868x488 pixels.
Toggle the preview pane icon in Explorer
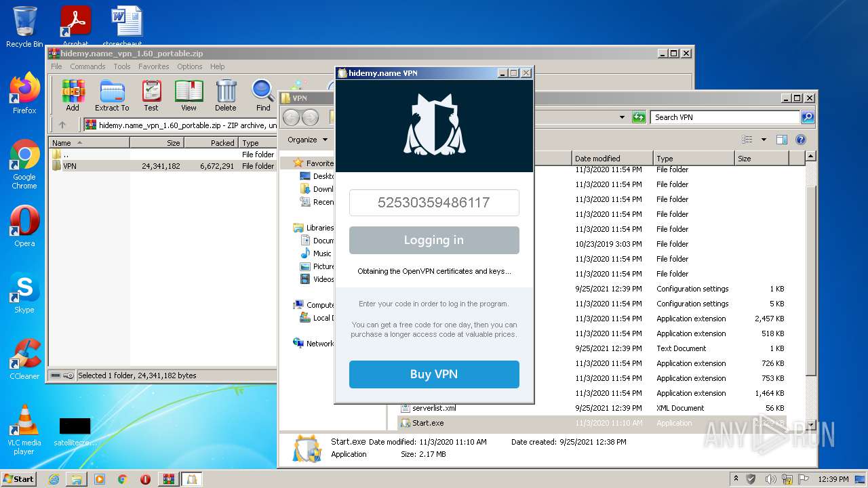(781, 140)
